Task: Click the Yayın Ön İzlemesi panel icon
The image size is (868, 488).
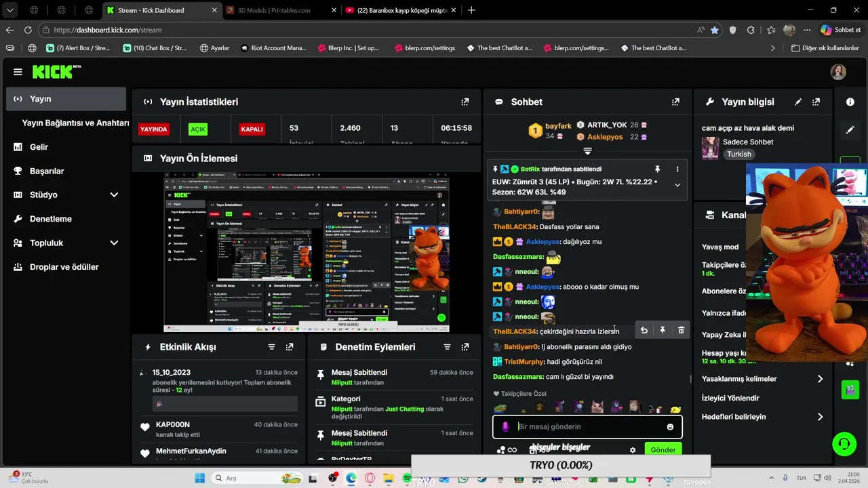Action: (148, 158)
